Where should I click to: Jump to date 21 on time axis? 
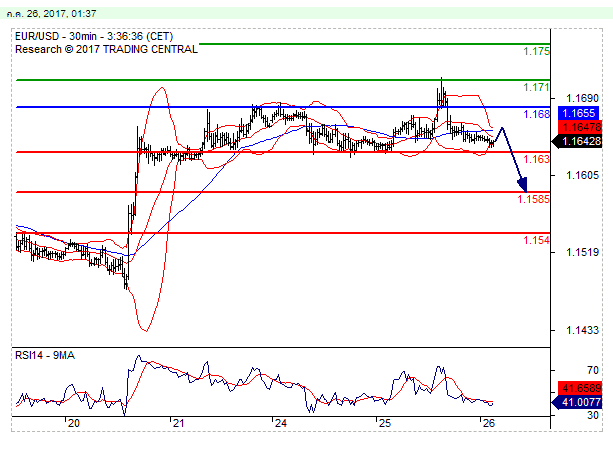(176, 423)
